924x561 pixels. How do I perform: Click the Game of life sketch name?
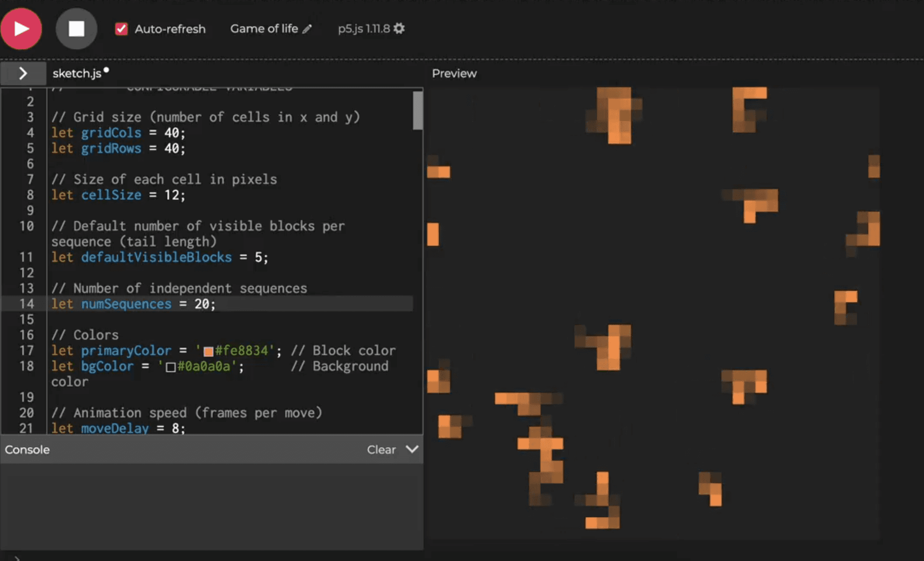coord(264,29)
